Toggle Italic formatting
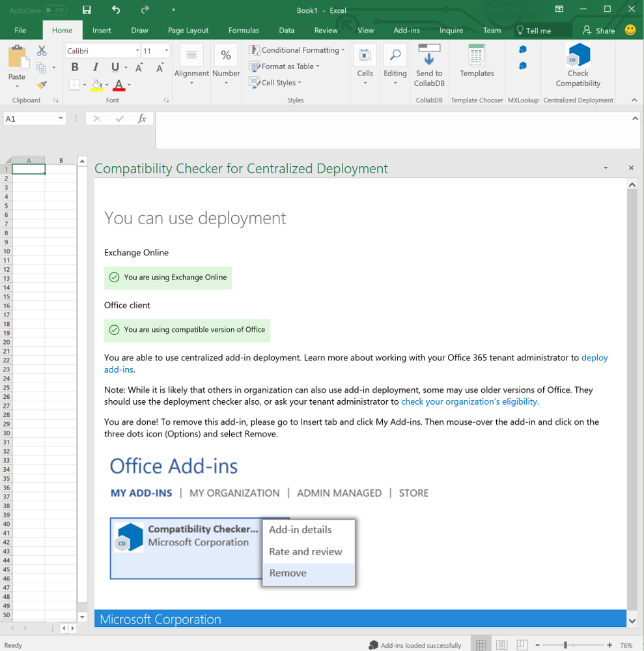The height and width of the screenshot is (651, 644). 96,67
